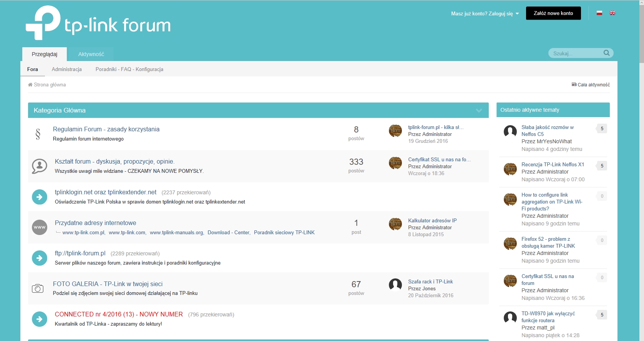644x341 pixels.
Task: Open the Fora submenu item
Action: [x=33, y=69]
